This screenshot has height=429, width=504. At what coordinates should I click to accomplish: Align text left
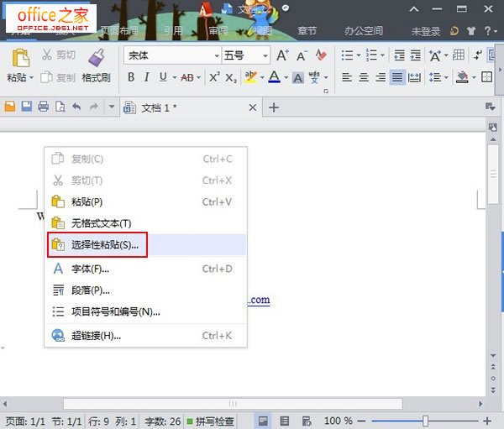point(347,77)
